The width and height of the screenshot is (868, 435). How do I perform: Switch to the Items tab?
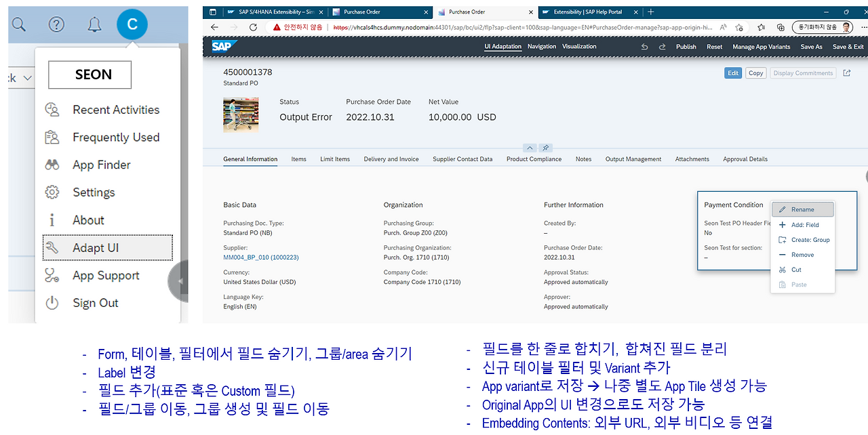298,159
